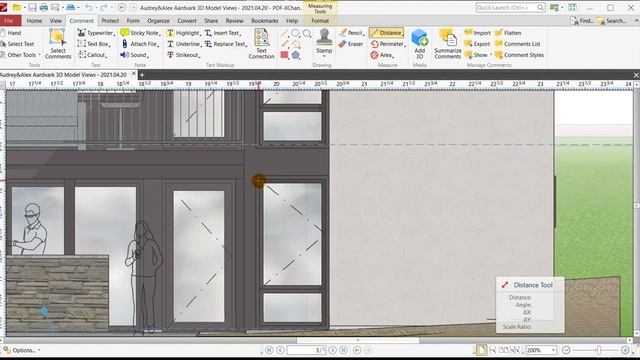Activate the Highlight text tool
Screen dimensions: 640x360
[x=184, y=33]
